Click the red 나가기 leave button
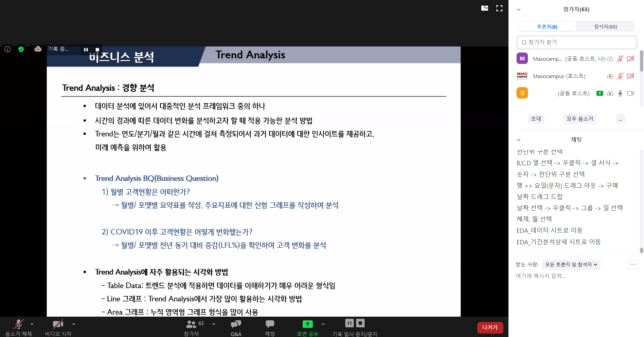Image resolution: width=644 pixels, height=337 pixels. [x=490, y=327]
